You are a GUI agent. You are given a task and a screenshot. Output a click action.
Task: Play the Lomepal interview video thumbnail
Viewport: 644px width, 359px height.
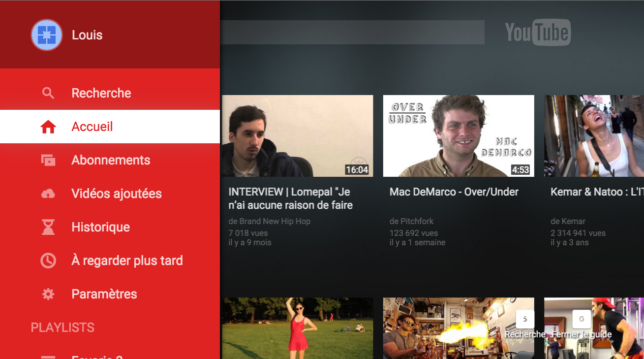[x=297, y=136]
